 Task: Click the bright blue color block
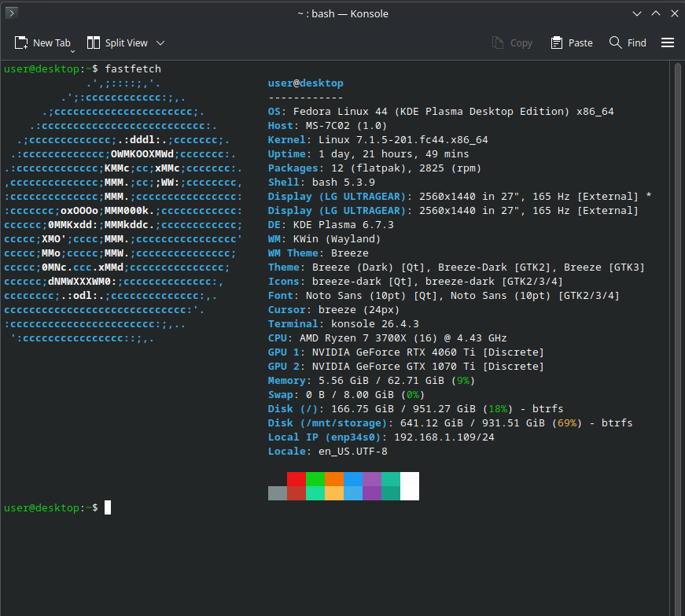point(353,479)
